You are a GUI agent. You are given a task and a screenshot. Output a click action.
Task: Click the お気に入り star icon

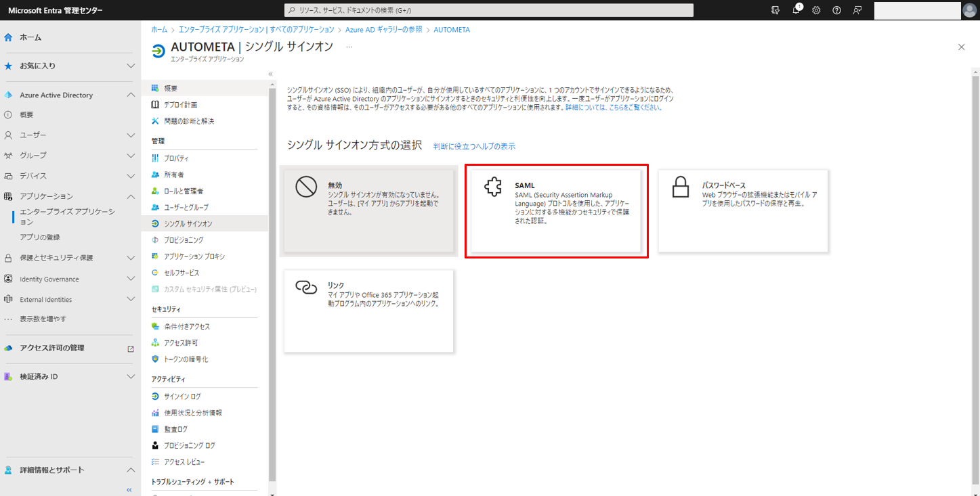click(8, 66)
